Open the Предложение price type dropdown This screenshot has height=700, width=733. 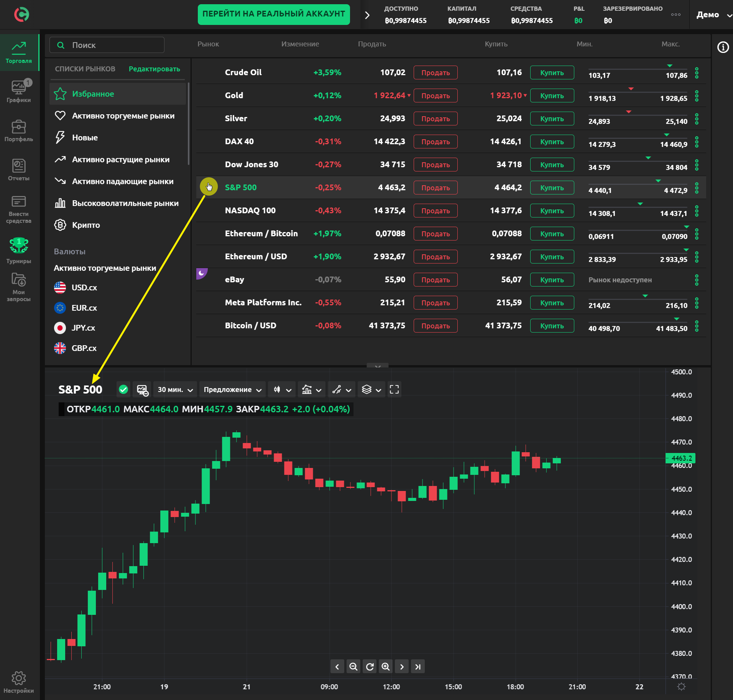pyautogui.click(x=232, y=390)
